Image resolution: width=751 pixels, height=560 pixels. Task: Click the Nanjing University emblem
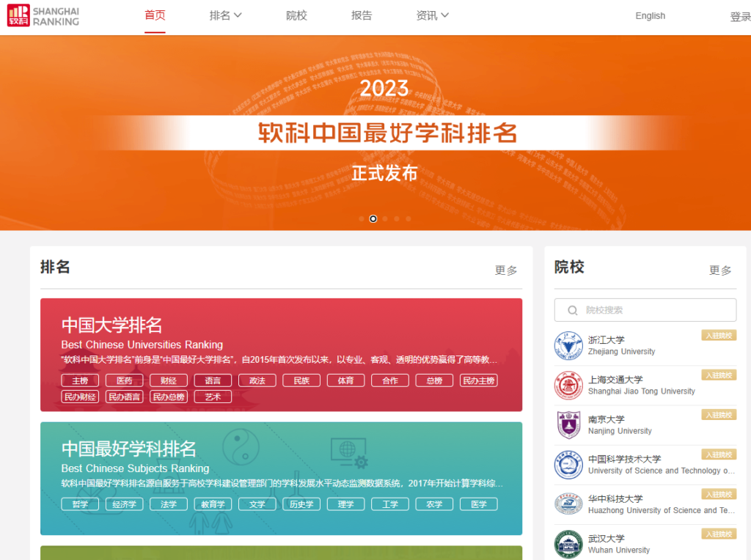[568, 425]
